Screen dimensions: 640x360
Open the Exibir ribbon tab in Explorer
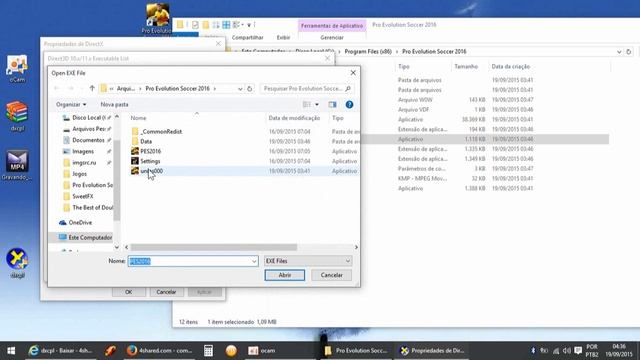pos(283,38)
